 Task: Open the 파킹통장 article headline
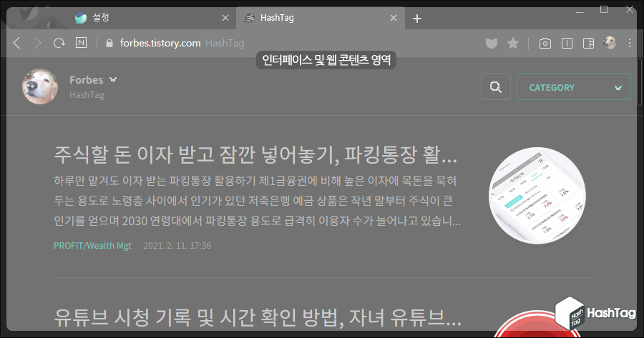(x=255, y=154)
